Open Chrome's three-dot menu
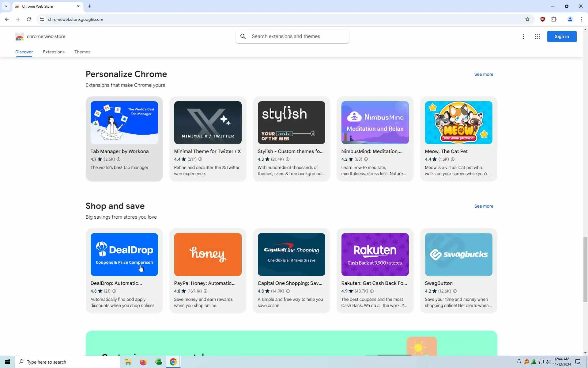 pos(581,19)
